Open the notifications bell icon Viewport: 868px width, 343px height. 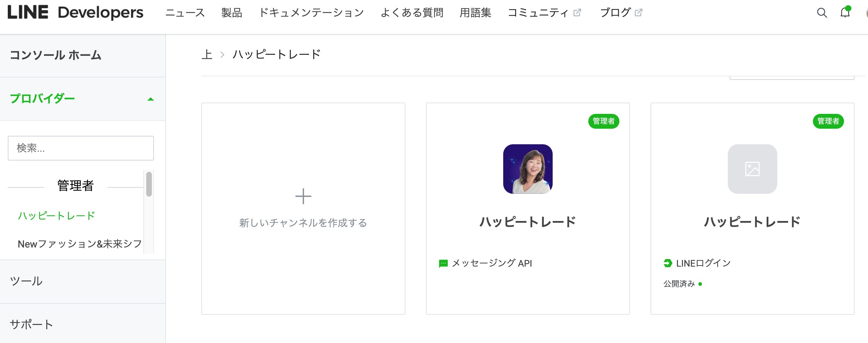pyautogui.click(x=845, y=12)
